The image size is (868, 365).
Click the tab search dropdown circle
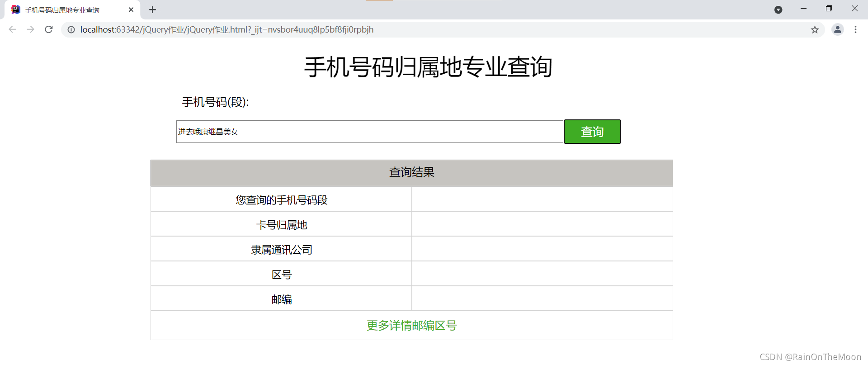pos(778,10)
